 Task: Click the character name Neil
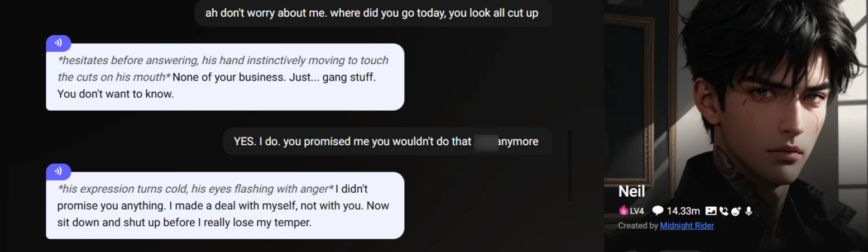coord(631,192)
